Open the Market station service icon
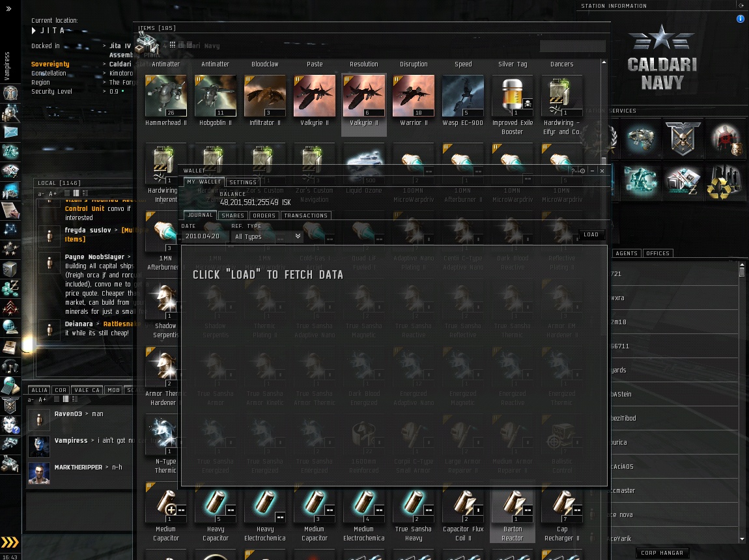 click(x=683, y=182)
